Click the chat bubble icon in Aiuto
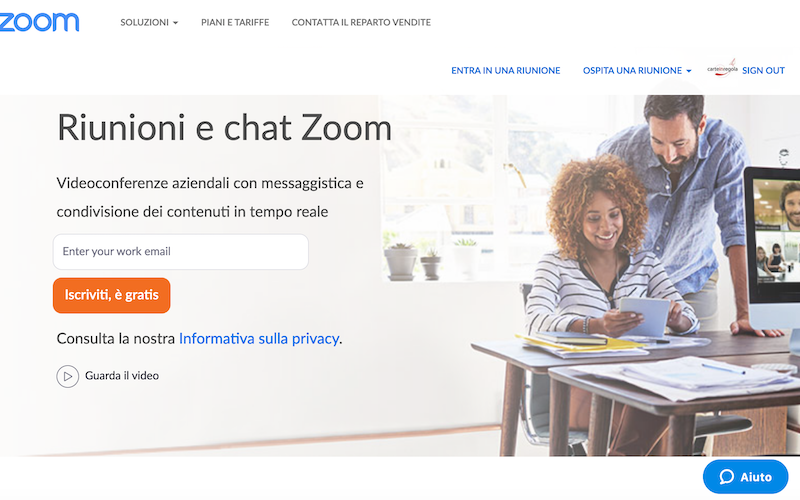800x500 pixels. pos(727,477)
